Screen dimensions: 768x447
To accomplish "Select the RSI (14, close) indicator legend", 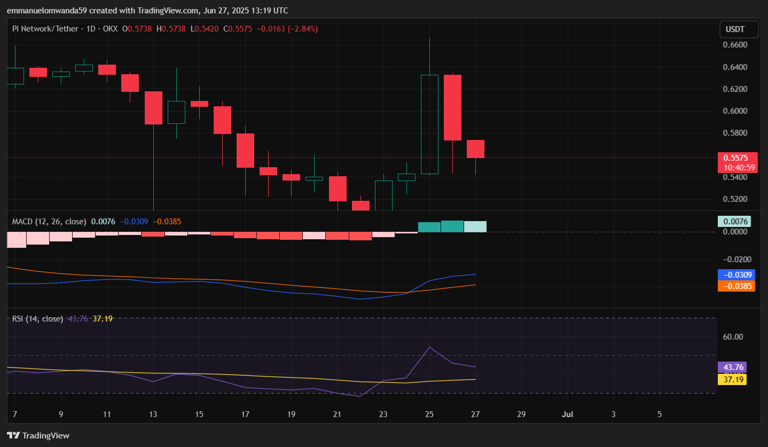I will click(x=37, y=319).
